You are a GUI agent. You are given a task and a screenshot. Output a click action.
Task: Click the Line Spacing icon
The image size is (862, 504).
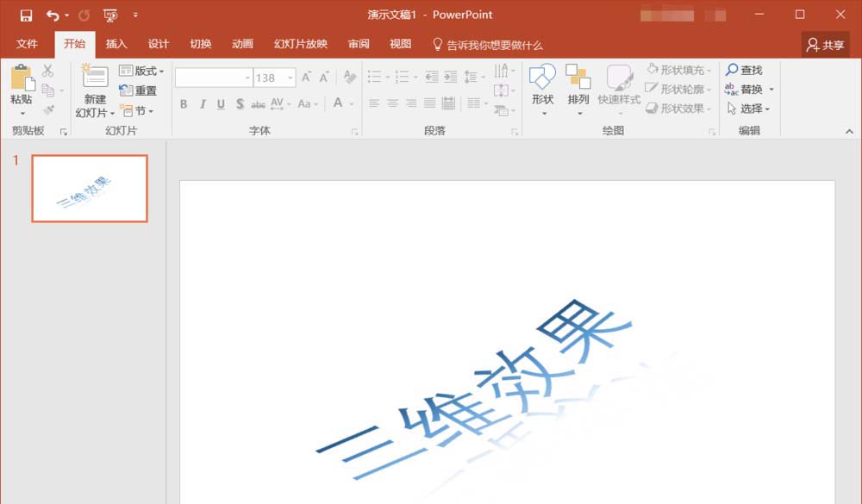tap(472, 77)
